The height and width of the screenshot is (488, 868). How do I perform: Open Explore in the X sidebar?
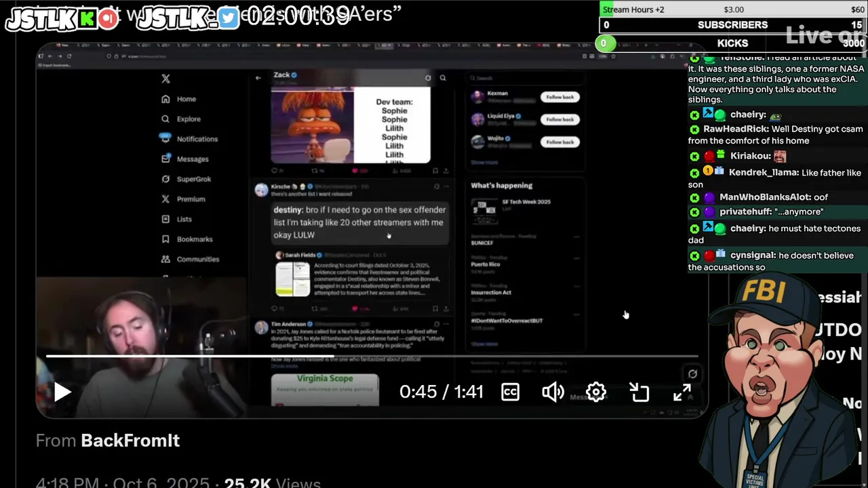click(181, 119)
